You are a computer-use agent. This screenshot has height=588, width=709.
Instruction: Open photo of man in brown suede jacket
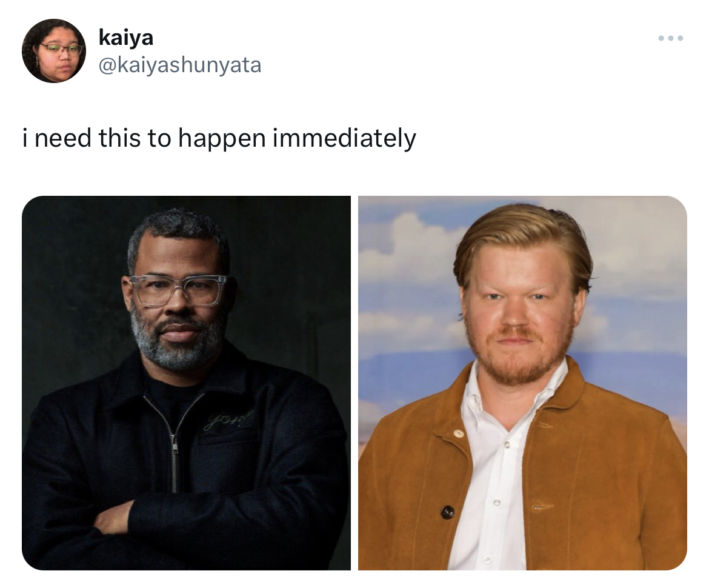(523, 383)
